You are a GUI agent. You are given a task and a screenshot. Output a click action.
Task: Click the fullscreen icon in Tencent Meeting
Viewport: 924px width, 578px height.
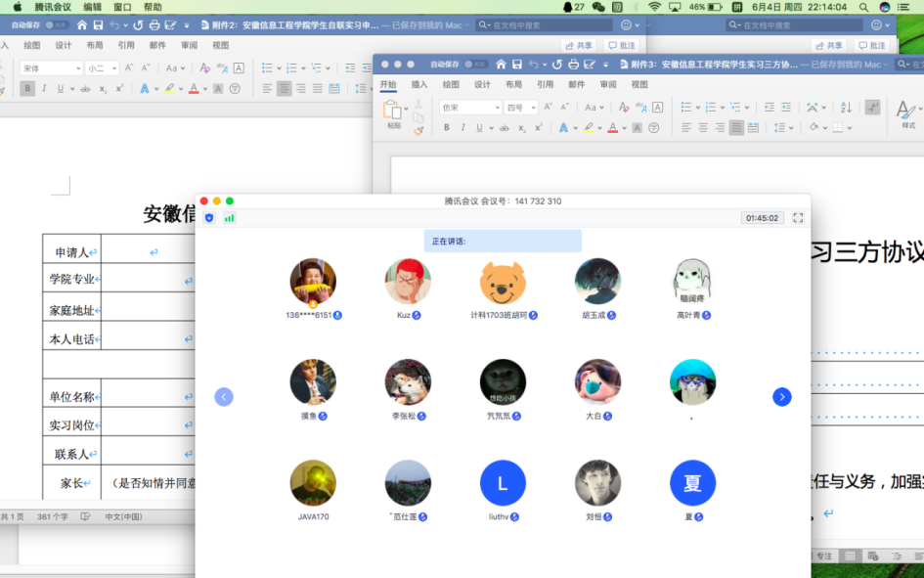pos(798,218)
